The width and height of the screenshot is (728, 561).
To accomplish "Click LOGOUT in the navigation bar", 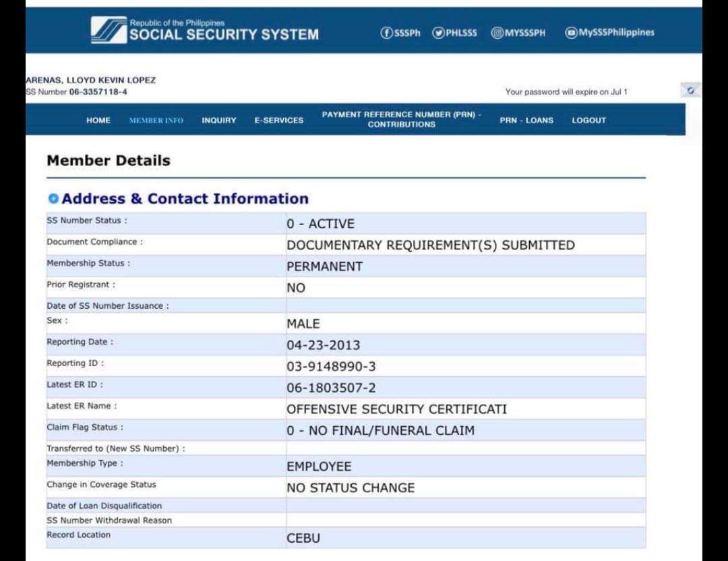I will point(588,121).
